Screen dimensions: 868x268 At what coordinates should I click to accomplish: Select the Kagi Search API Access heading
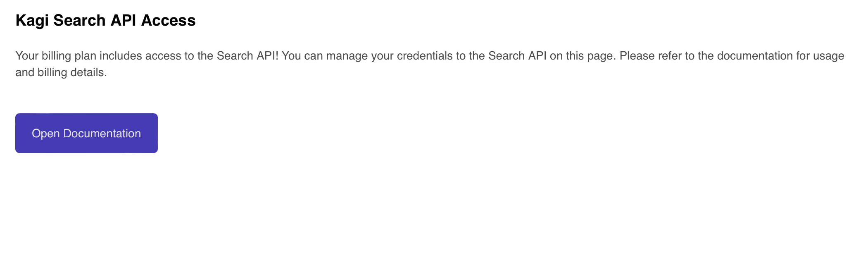pyautogui.click(x=106, y=19)
